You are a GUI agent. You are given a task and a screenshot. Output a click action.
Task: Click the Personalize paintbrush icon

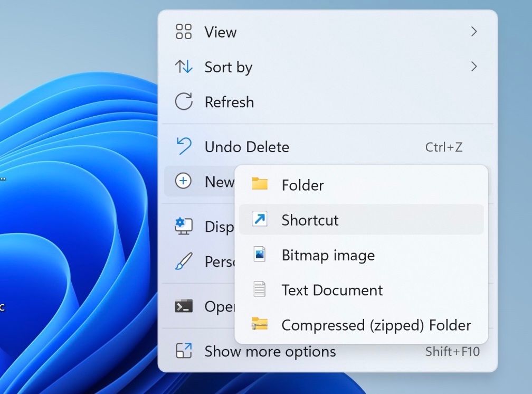(x=184, y=261)
